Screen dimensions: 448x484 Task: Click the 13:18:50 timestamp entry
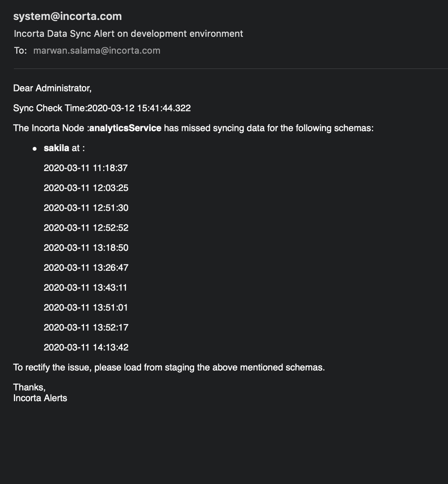pyautogui.click(x=86, y=248)
